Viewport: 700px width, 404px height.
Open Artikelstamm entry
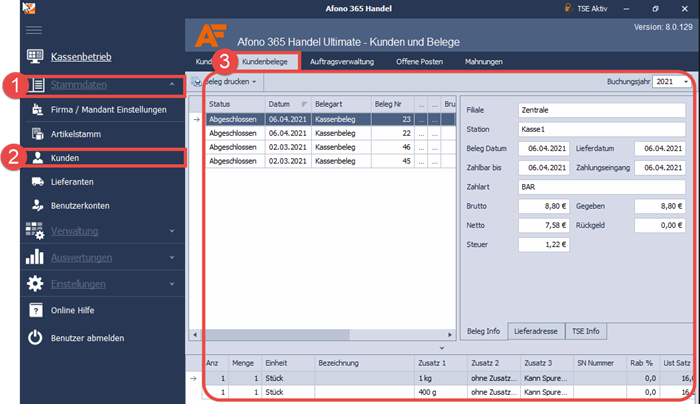[x=76, y=134]
